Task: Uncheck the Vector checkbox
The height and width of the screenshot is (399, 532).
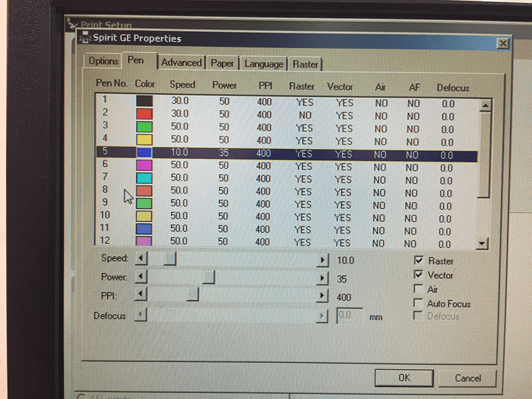Action: click(418, 275)
